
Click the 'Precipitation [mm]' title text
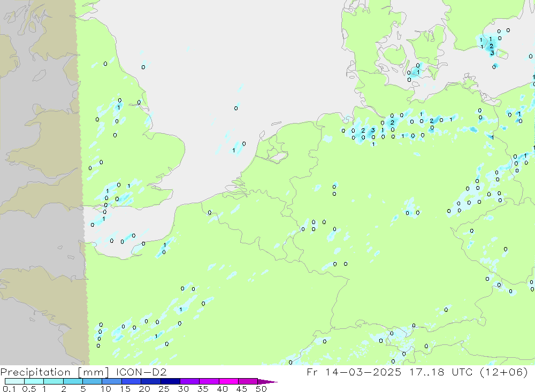(55, 372)
